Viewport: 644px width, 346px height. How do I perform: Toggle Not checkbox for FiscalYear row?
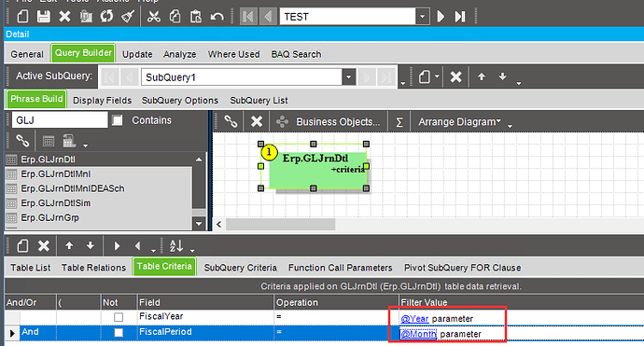[x=119, y=317]
